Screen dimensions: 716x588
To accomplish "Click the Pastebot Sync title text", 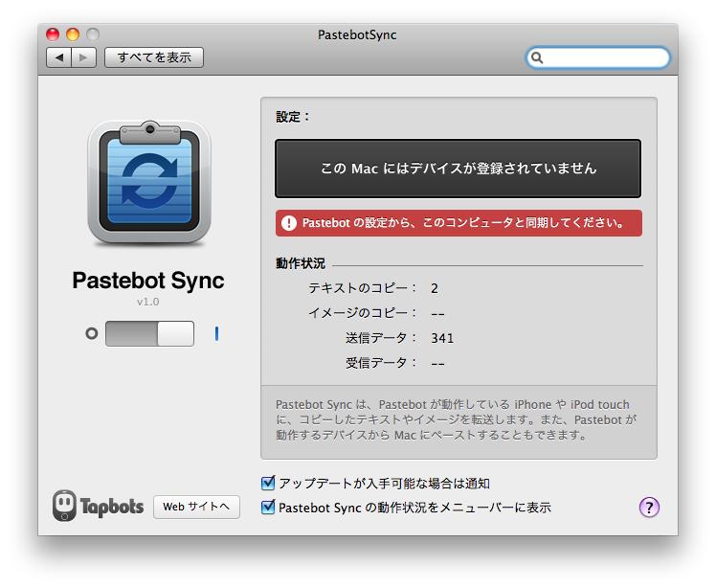I will [x=148, y=281].
